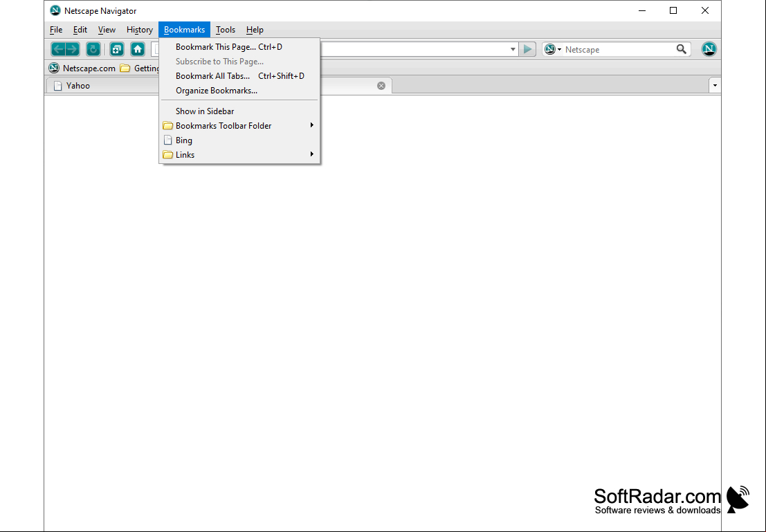Choose Bookmark All Tabs

[x=239, y=75]
